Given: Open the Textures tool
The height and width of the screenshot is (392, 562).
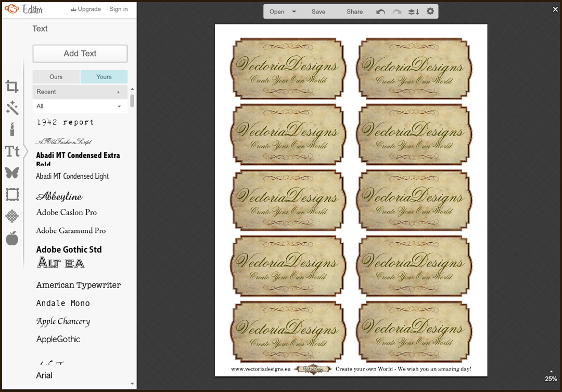Looking at the screenshot, I should point(12,216).
